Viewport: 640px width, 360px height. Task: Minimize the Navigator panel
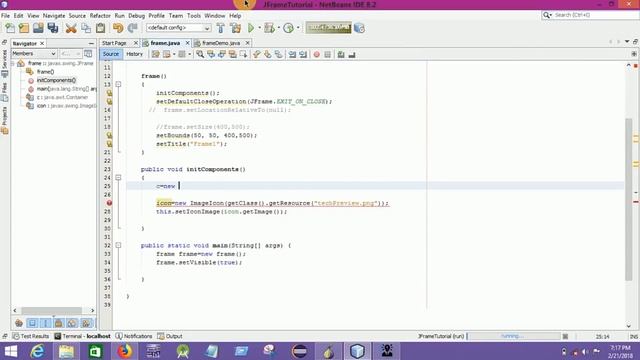(91, 43)
